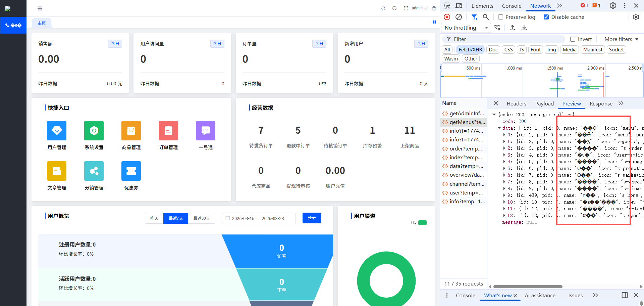Click the page refresh icon in header
This screenshot has height=306, width=644.
pos(383,8)
